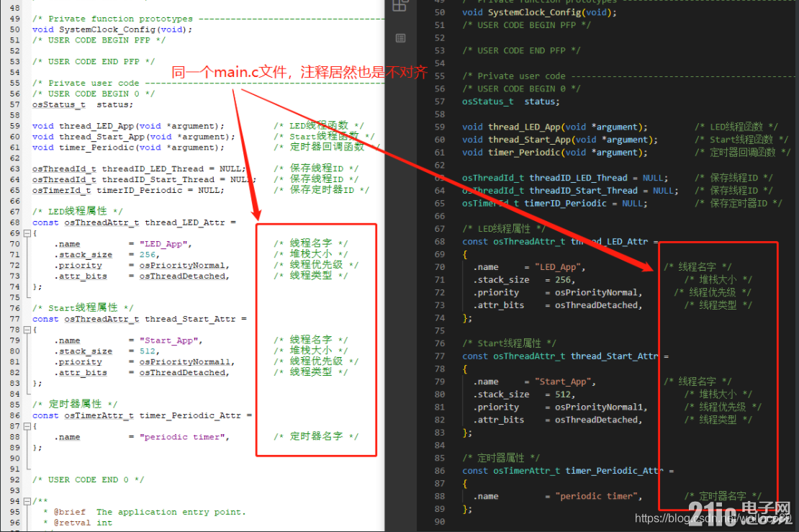Collapse the comment fold marker at line 94 in the left editor
Screen dimensions: 799x532
click(27, 502)
